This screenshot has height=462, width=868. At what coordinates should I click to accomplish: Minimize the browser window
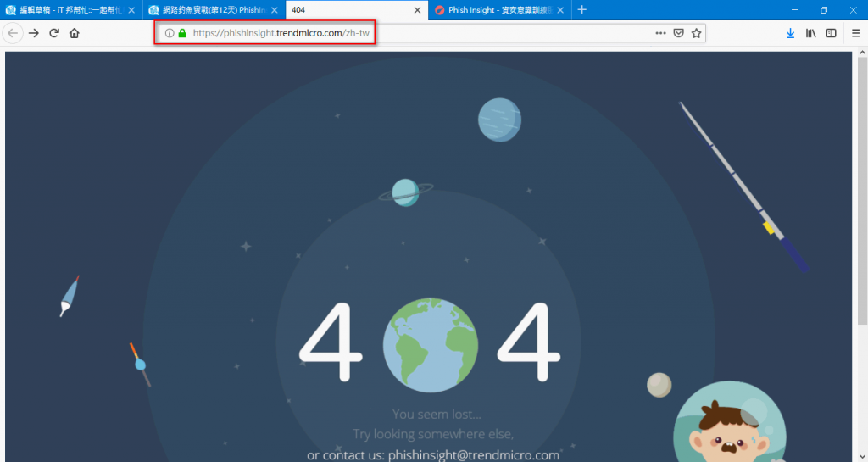click(x=795, y=10)
